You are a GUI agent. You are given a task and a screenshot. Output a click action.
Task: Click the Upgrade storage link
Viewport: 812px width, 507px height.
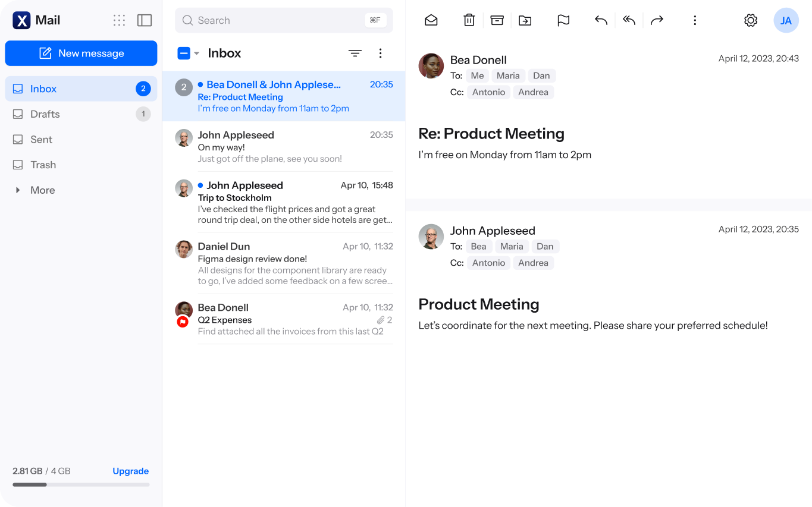pyautogui.click(x=131, y=471)
